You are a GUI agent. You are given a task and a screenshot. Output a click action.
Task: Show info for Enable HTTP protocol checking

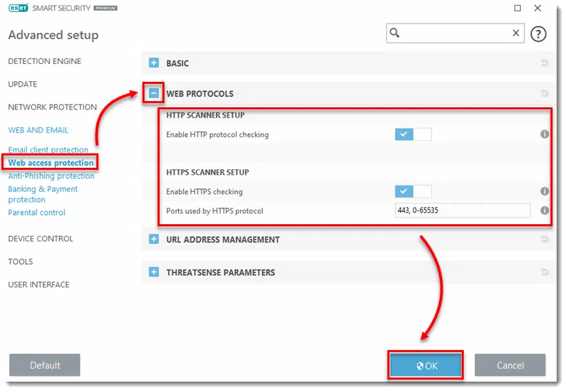544,134
